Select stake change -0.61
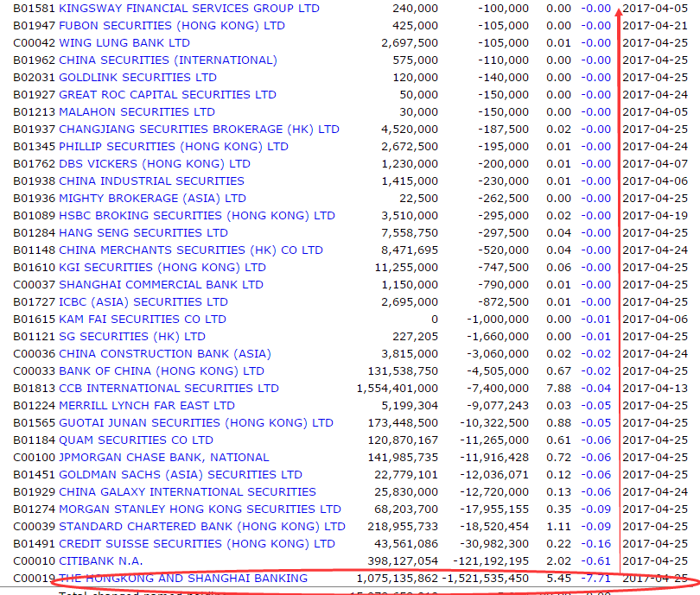 point(596,561)
